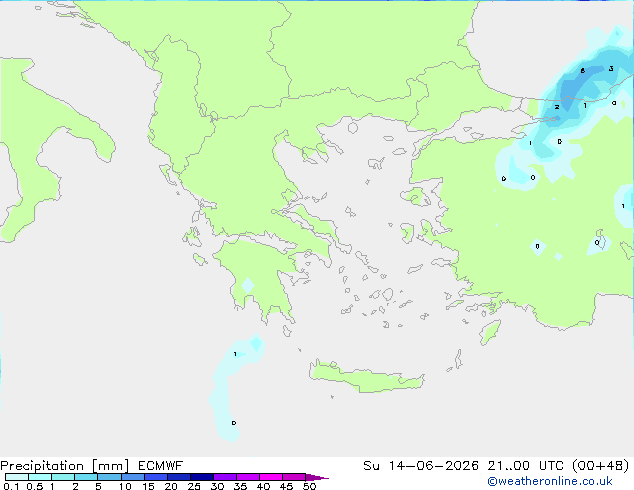Pick the 15–20 mm legend swatch
This screenshot has width=634, height=490.
[156, 477]
